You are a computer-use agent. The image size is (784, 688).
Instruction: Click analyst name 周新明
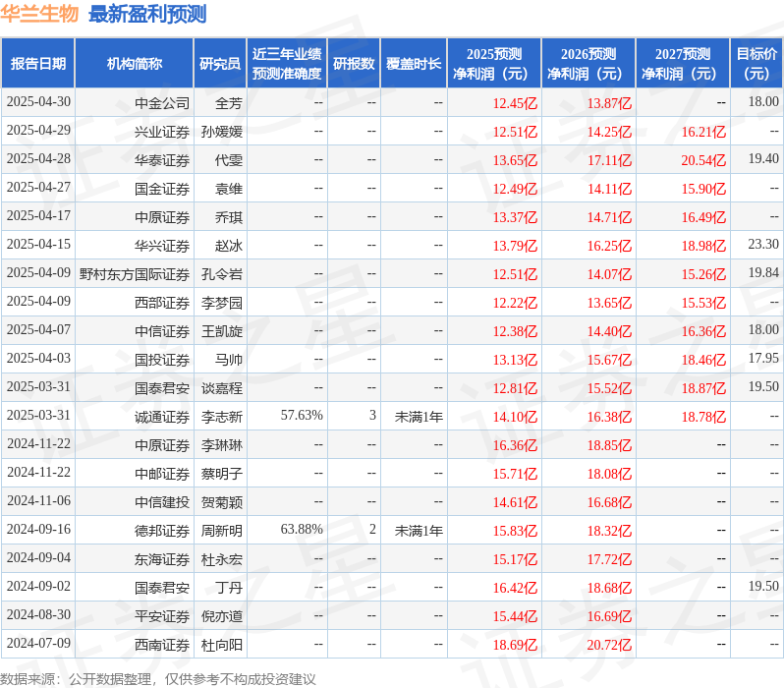(221, 531)
